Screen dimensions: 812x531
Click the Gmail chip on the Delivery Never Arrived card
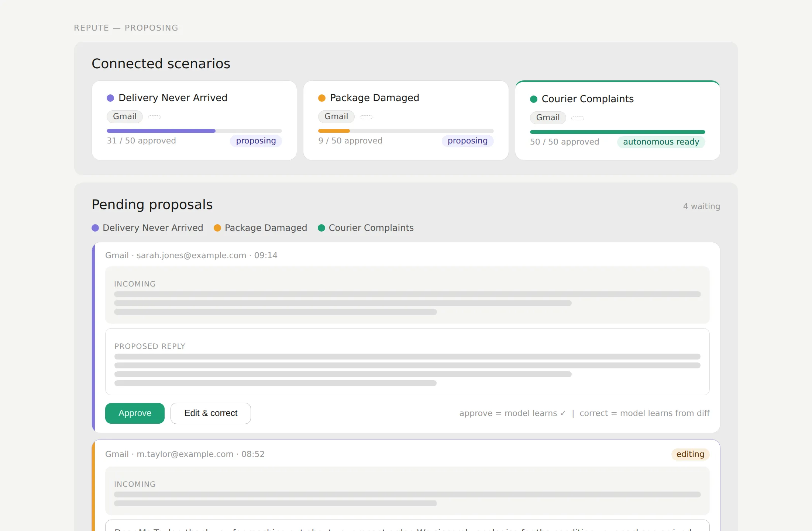tap(125, 117)
